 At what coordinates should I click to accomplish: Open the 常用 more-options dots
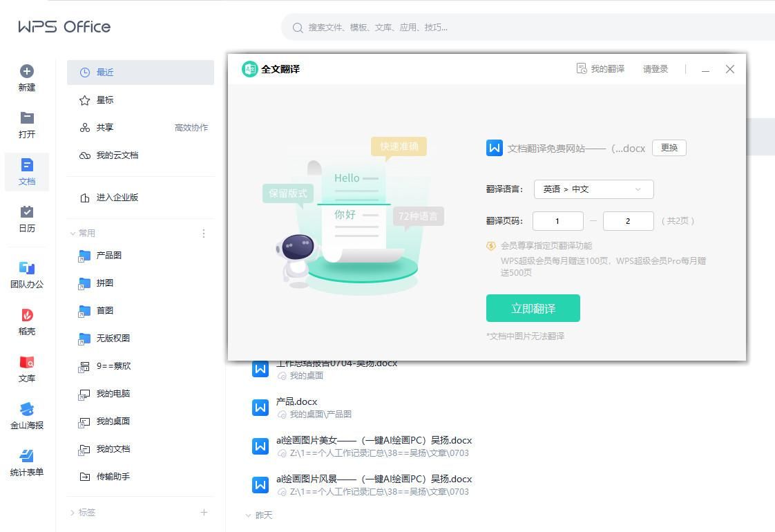(x=204, y=234)
